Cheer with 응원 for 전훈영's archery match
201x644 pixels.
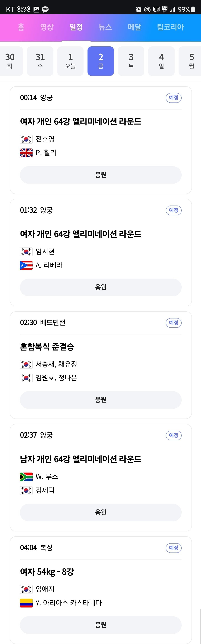[x=101, y=175]
